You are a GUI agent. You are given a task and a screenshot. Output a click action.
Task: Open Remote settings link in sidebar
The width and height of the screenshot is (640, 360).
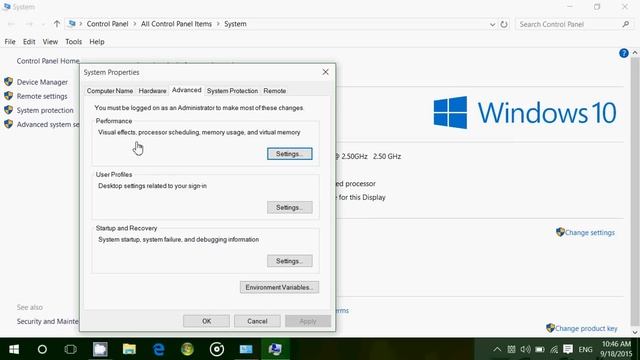[x=42, y=96]
